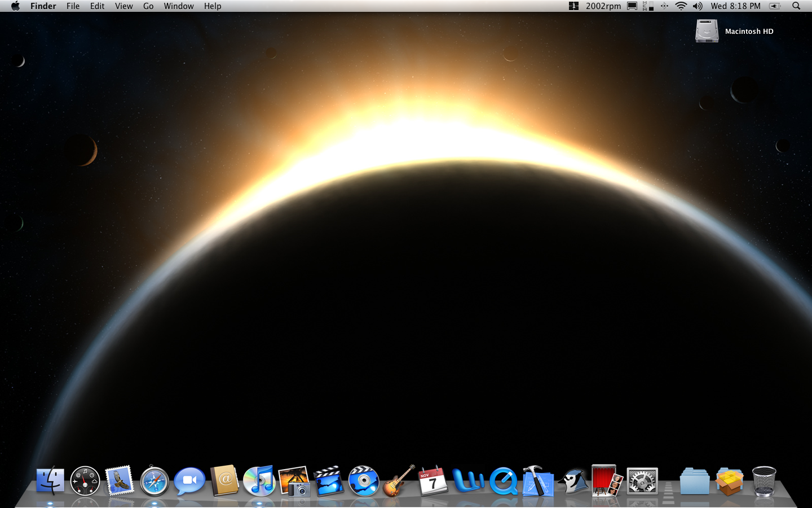Open the Window menu
This screenshot has width=812, height=508.
(x=179, y=6)
